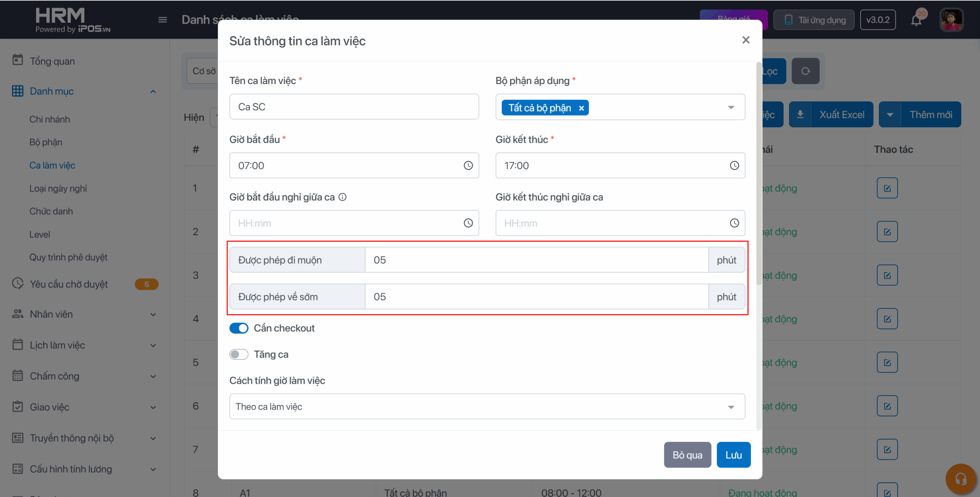Click the clock icon in Giờ kết thúc field
This screenshot has height=497, width=980.
click(x=734, y=165)
